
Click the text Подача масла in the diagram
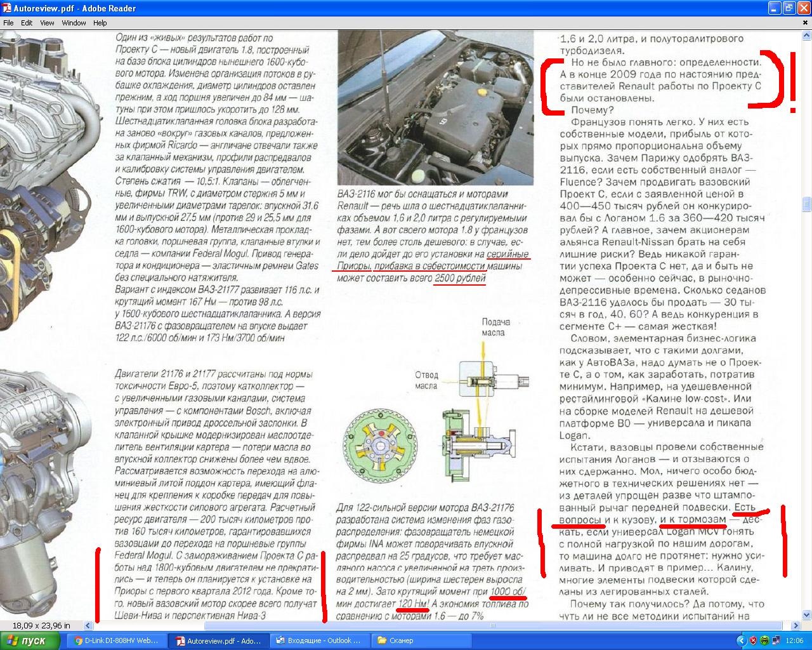pyautogui.click(x=495, y=327)
